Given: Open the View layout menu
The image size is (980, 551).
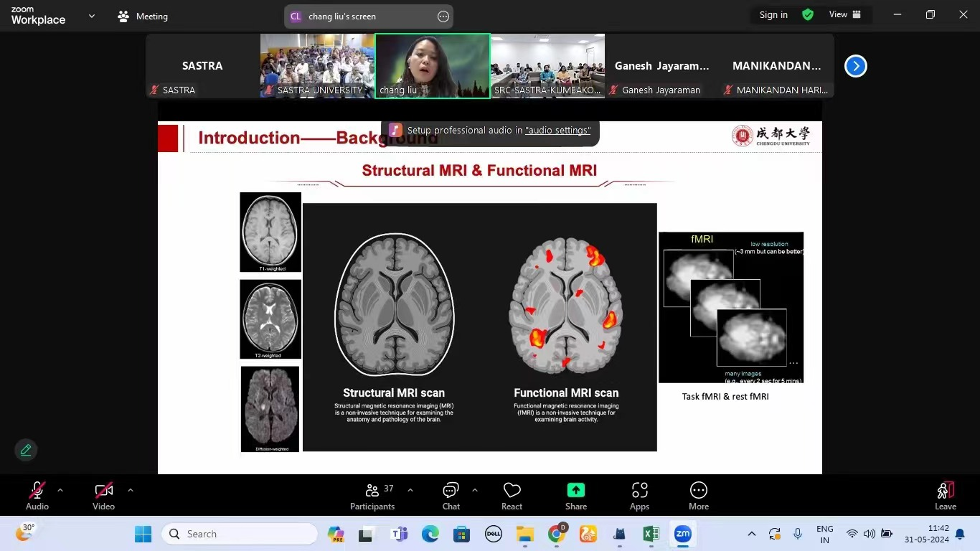Looking at the screenshot, I should click(x=844, y=15).
